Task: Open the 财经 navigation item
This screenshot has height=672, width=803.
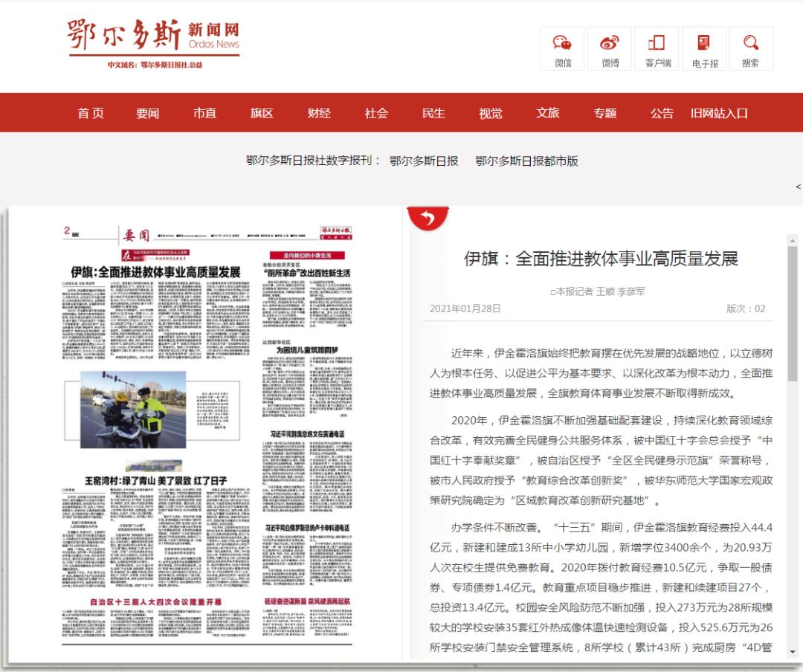Action: 319,113
